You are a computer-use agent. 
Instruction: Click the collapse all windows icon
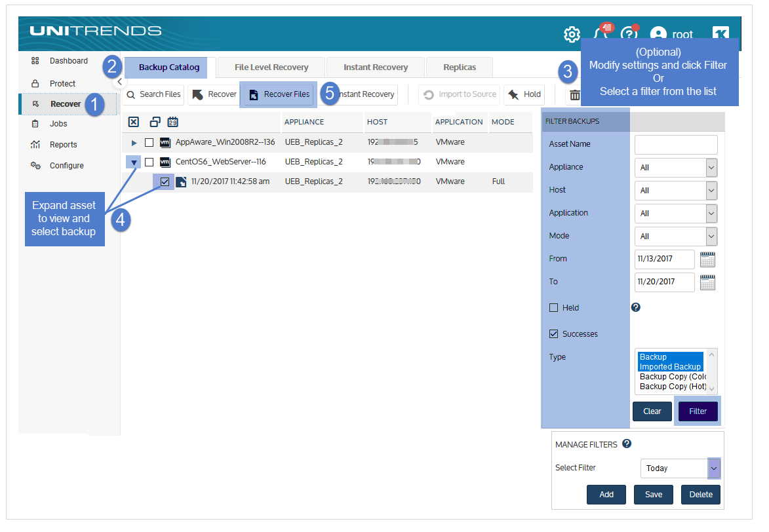[x=155, y=122]
